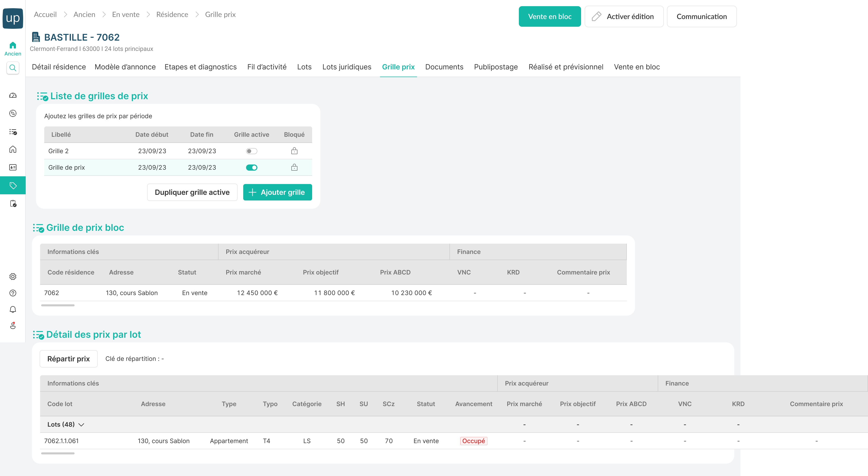
Task: Open the settings gear icon
Action: 13,277
